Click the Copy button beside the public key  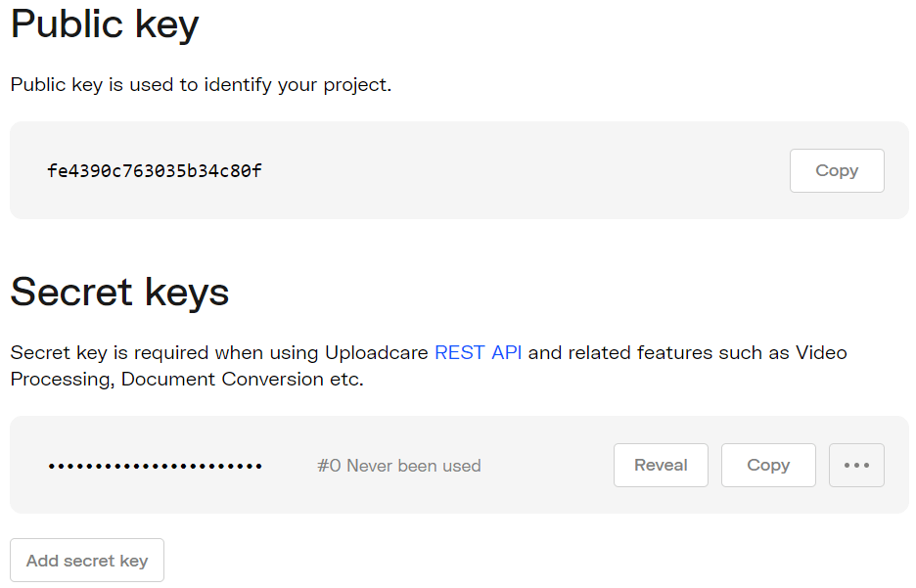point(837,170)
